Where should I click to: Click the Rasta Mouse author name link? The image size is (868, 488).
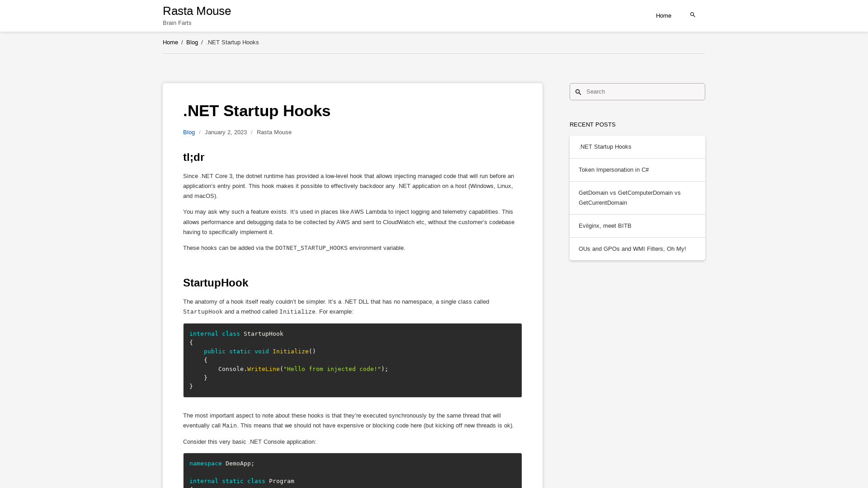[x=274, y=131]
